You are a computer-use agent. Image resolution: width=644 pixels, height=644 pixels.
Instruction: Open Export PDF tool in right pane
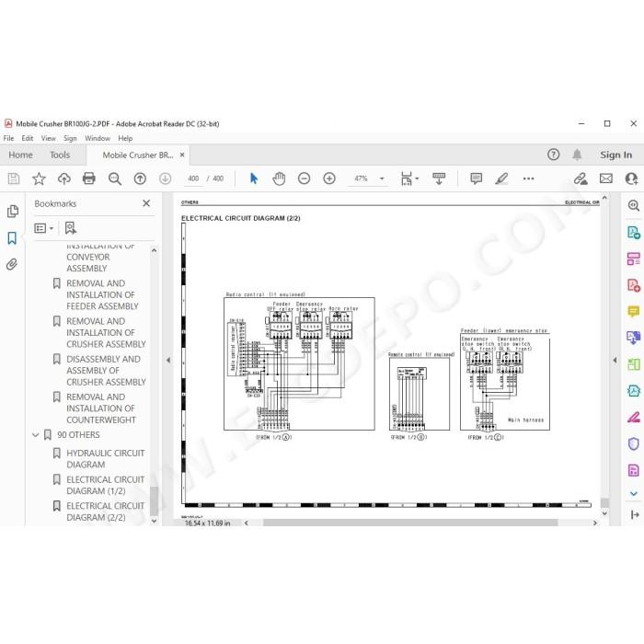click(x=634, y=233)
